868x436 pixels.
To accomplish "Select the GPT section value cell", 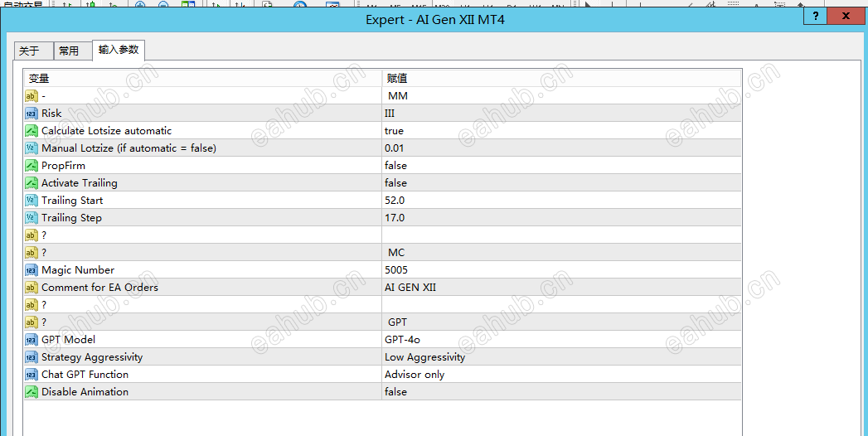I will 561,322.
